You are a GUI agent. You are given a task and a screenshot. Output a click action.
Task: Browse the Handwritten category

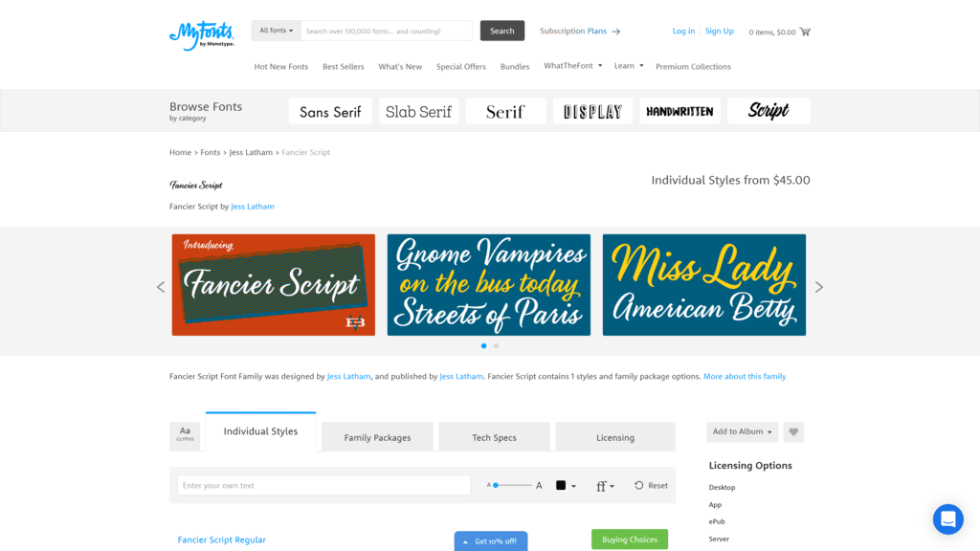(x=680, y=111)
